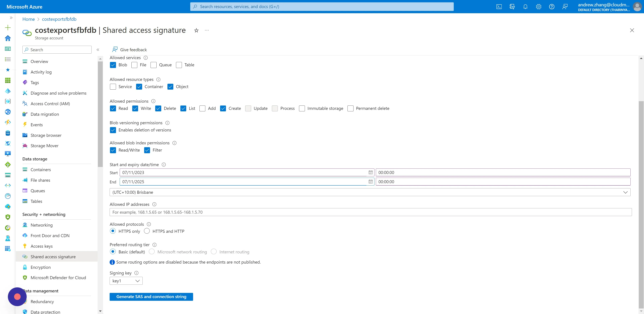Screen dimensions: 644x314
Task: Open Start date calendar picker
Action: click(x=370, y=172)
